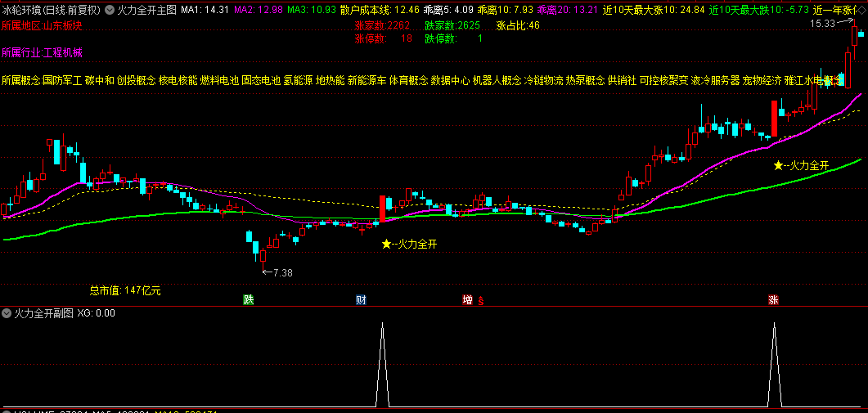Click the 跌家数:2625 statistic
Viewport: 868px width, 413px height.
click(452, 25)
